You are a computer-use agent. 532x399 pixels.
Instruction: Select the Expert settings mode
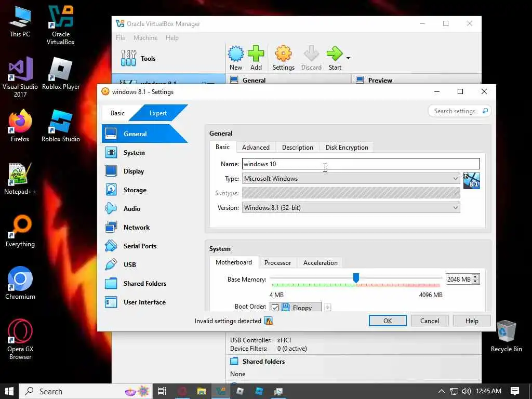pyautogui.click(x=158, y=113)
